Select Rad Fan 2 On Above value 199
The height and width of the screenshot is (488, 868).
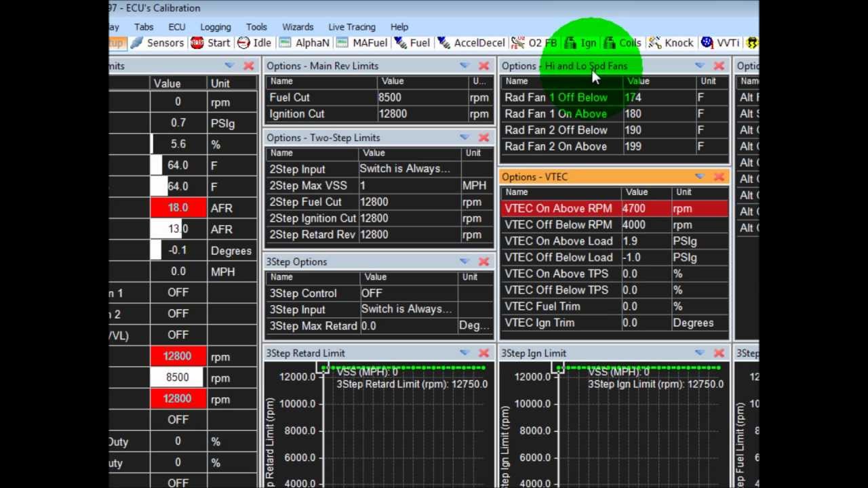[x=658, y=146]
